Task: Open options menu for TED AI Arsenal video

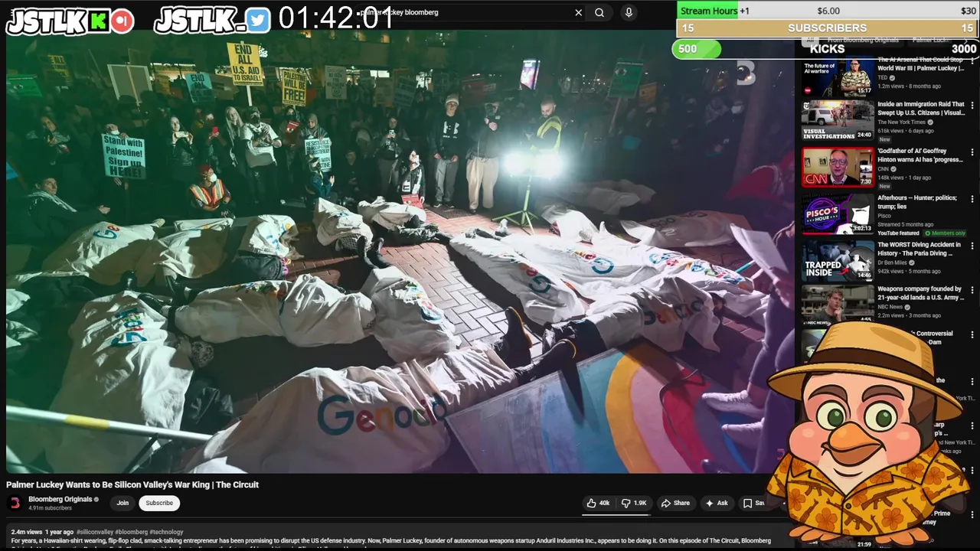Action: click(972, 60)
